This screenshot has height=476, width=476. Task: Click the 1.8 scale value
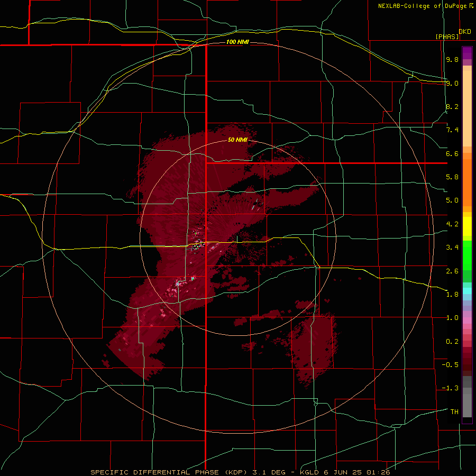click(x=452, y=295)
